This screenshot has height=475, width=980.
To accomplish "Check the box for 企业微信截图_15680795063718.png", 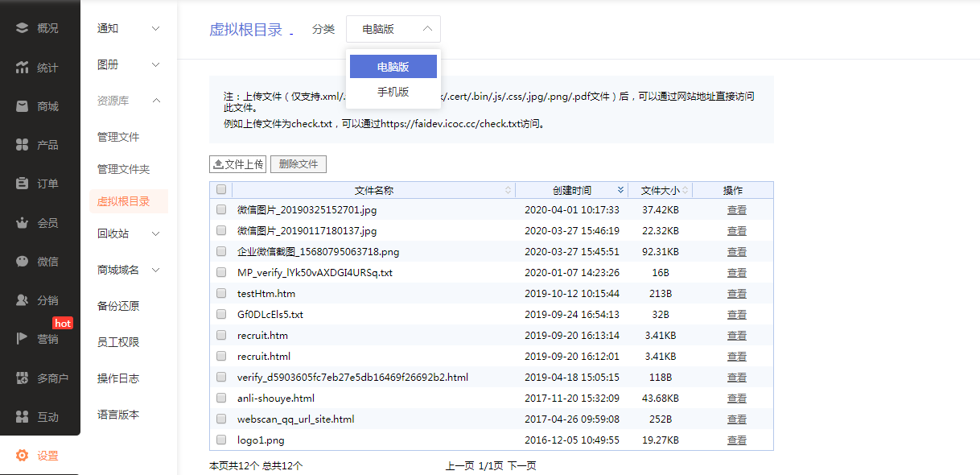I will 221,251.
